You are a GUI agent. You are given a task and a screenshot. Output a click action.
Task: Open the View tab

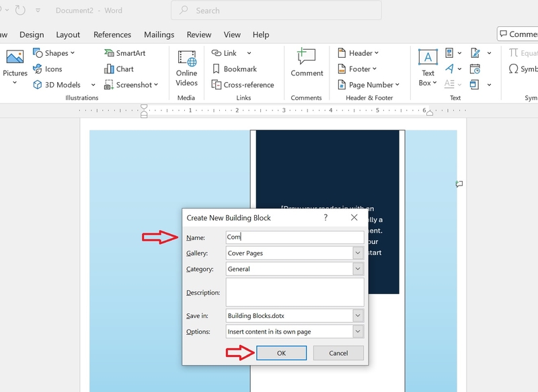point(232,35)
